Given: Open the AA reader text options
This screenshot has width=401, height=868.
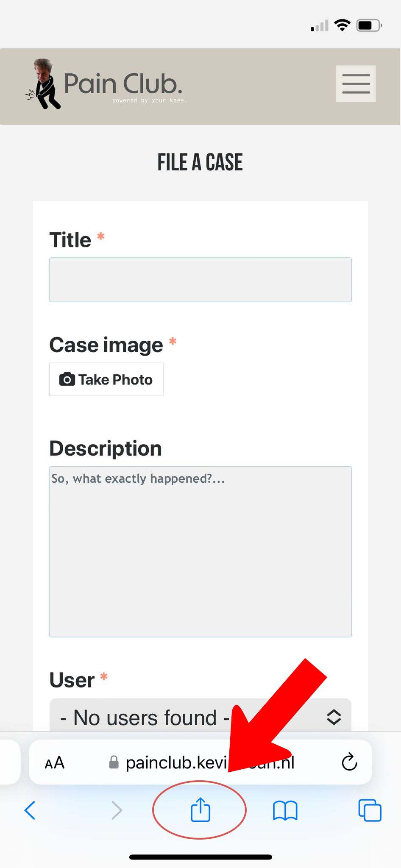Looking at the screenshot, I should (x=55, y=763).
